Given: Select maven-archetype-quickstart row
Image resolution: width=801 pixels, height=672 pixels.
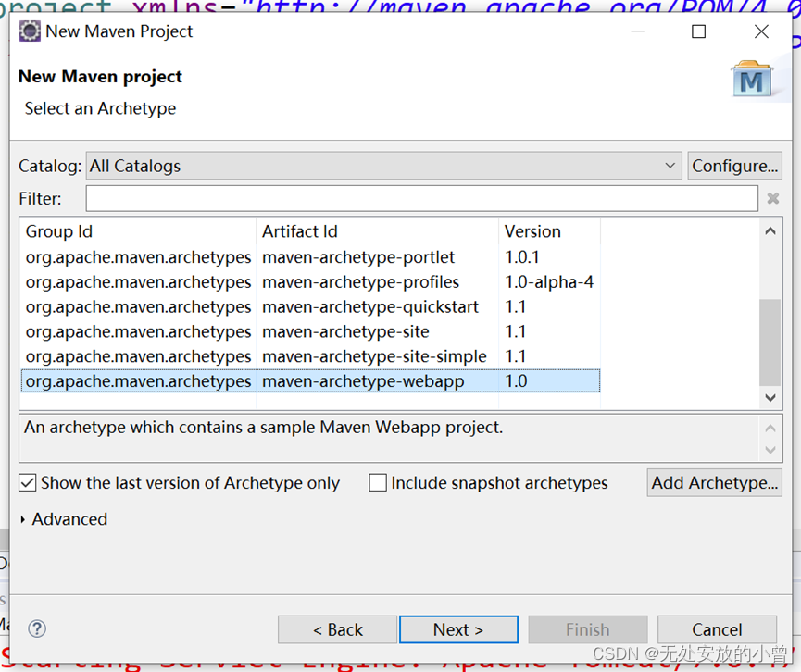Looking at the screenshot, I should pyautogui.click(x=310, y=306).
